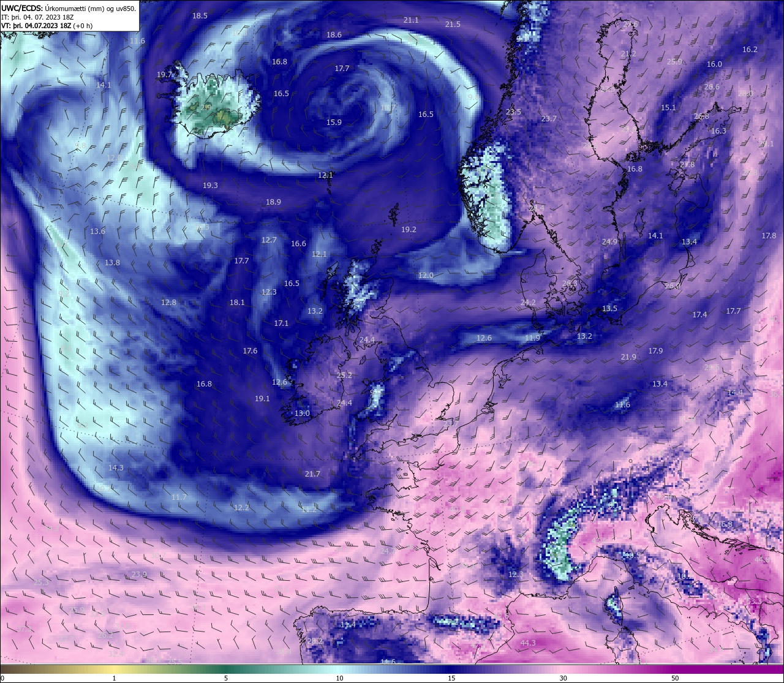Click the UWC/ECDS Úrkomumætti title text
784x683 pixels.
[69, 8]
